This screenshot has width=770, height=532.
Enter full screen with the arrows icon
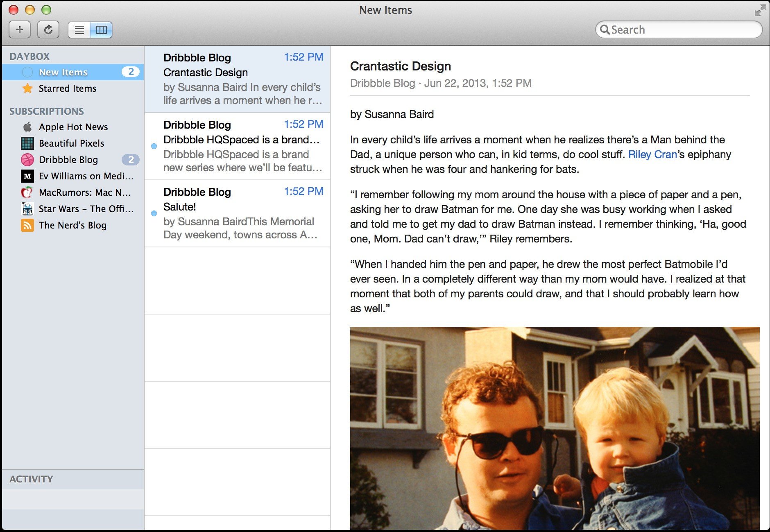pyautogui.click(x=760, y=10)
